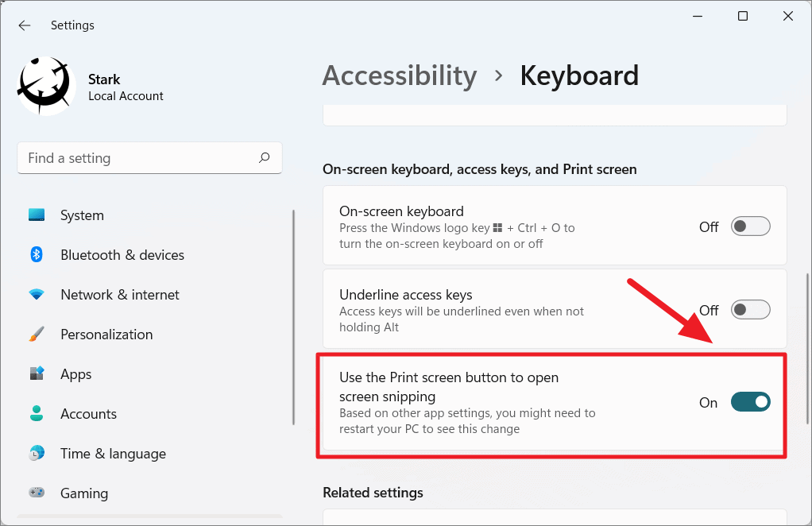The image size is (812, 526).
Task: Click the Find a setting search box
Action: pyautogui.click(x=139, y=158)
